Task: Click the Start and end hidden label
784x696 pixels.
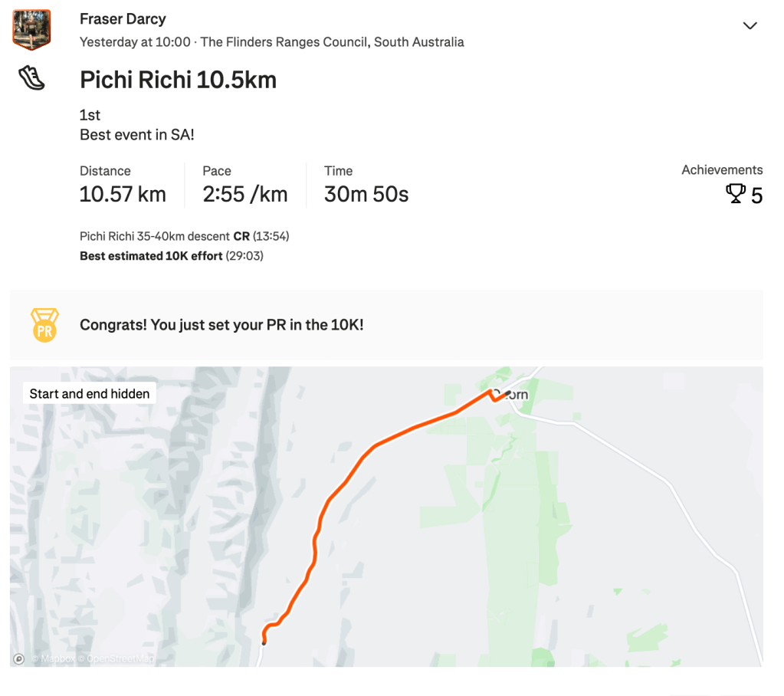Action: coord(90,393)
